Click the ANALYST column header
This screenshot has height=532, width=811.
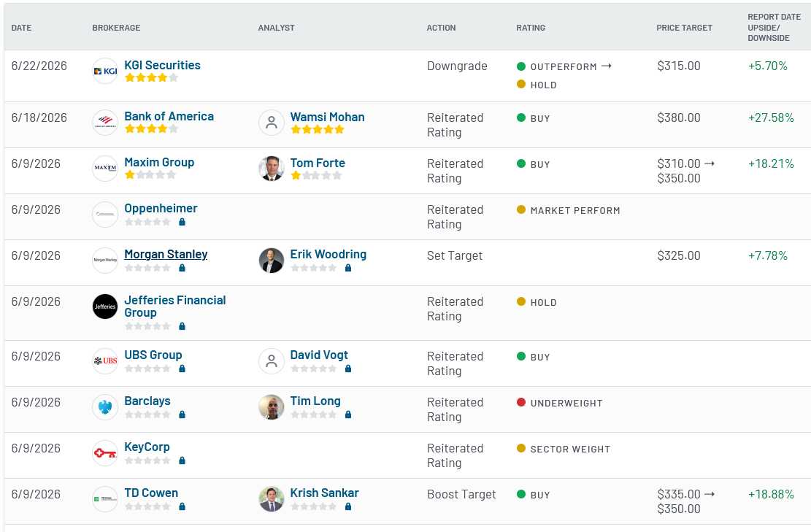[x=276, y=28]
